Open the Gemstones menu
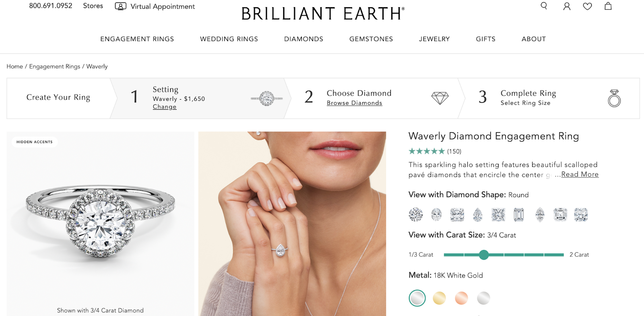The height and width of the screenshot is (316, 644). (x=371, y=39)
